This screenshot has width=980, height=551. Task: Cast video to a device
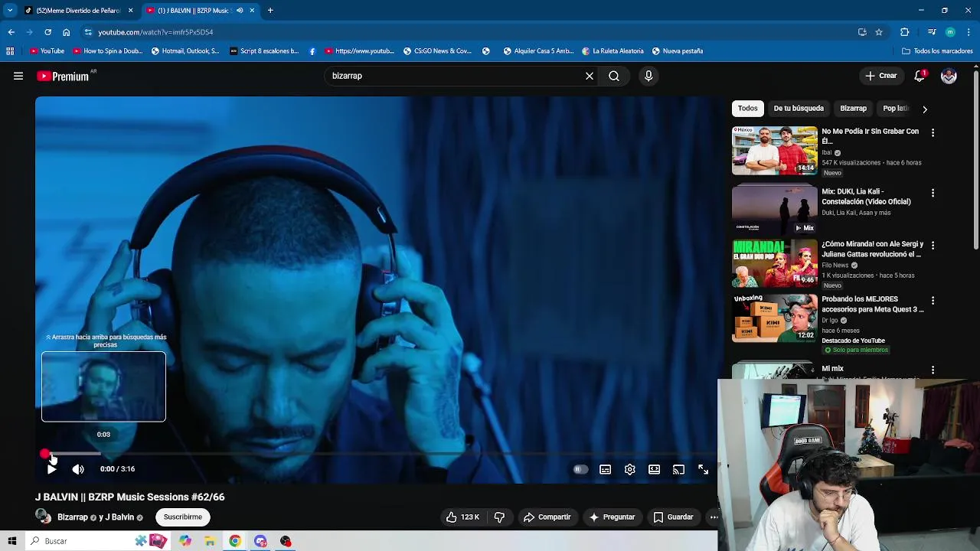(x=678, y=469)
